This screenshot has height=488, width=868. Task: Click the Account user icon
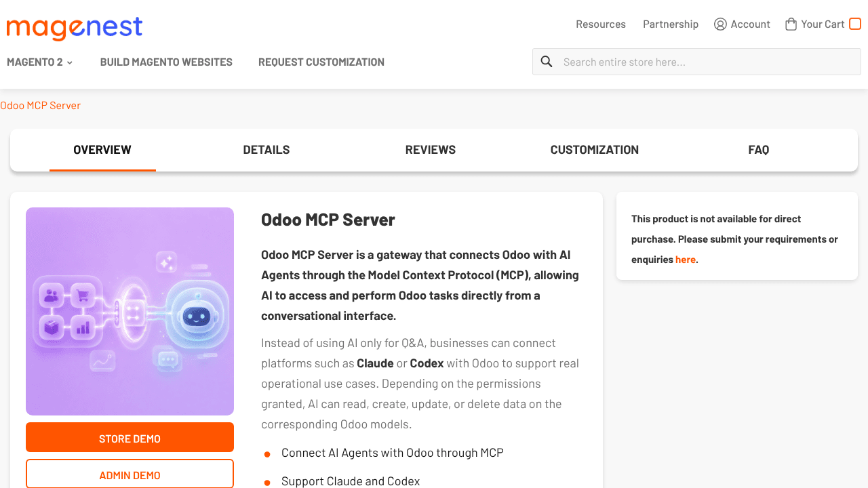720,24
